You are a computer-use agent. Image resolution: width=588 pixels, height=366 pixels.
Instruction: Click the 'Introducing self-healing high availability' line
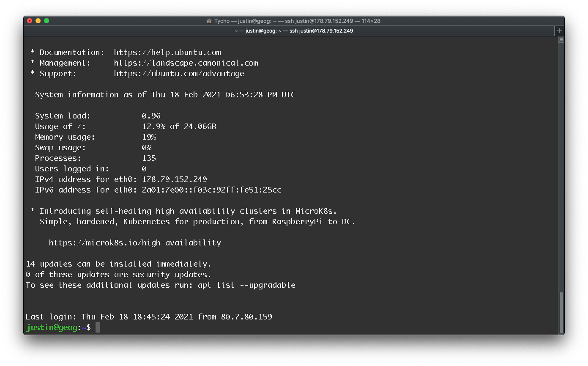pos(183,211)
